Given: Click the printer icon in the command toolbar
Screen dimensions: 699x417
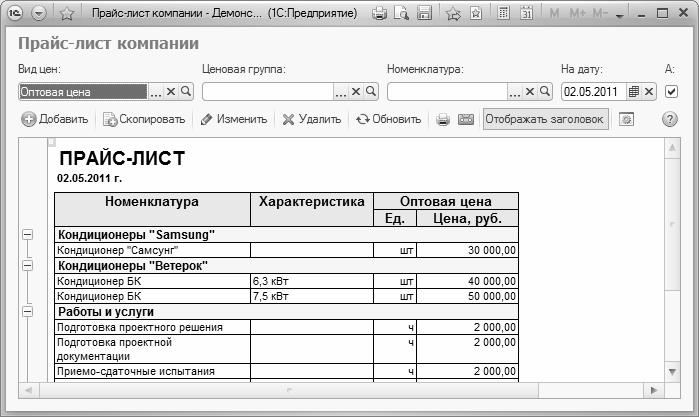Looking at the screenshot, I should tap(443, 119).
